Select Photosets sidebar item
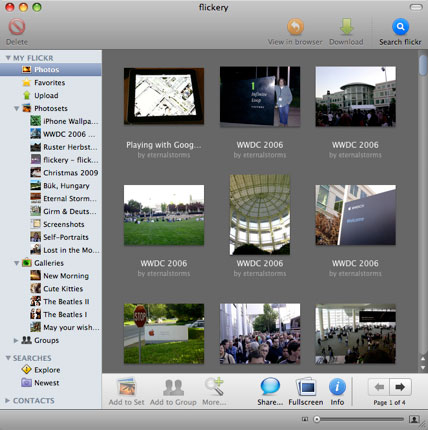The image size is (428, 430). point(51,109)
